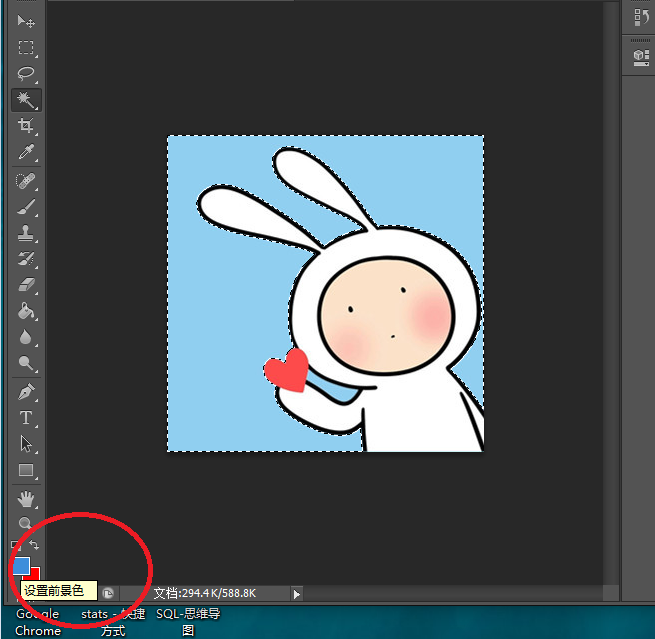The width and height of the screenshot is (655, 639).
Task: Select the Zoom tool
Action: pyautogui.click(x=25, y=523)
